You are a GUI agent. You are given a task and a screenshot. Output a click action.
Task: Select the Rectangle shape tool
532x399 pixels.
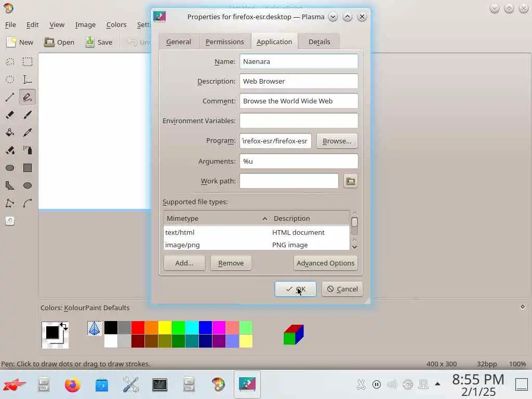pos(28,168)
